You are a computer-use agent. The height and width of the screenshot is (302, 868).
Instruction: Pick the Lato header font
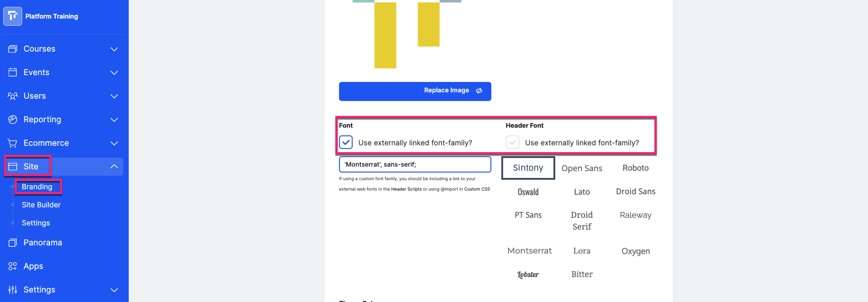(582, 192)
